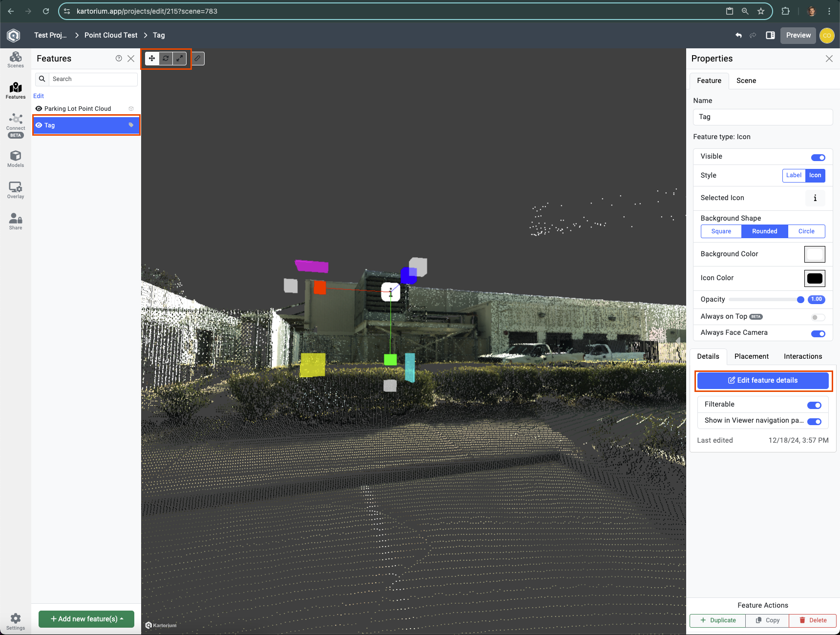Click the cube icon on Parking Lot row
The image size is (840, 635).
(x=131, y=109)
